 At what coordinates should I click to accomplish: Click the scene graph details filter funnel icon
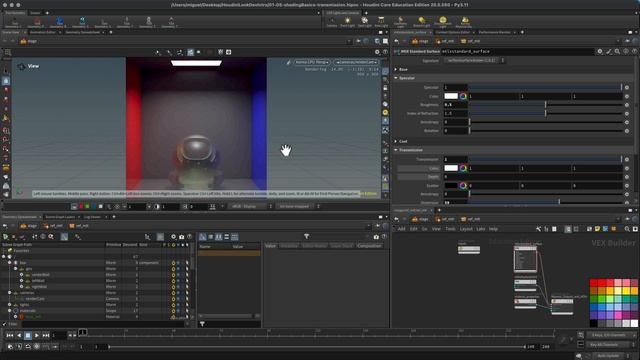click(x=307, y=236)
